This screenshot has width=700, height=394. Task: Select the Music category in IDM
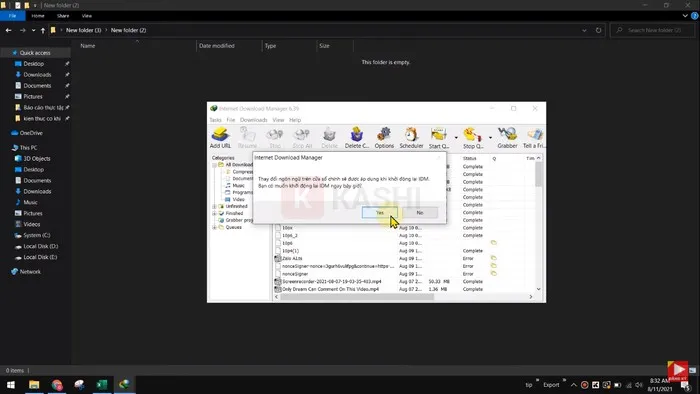[238, 186]
